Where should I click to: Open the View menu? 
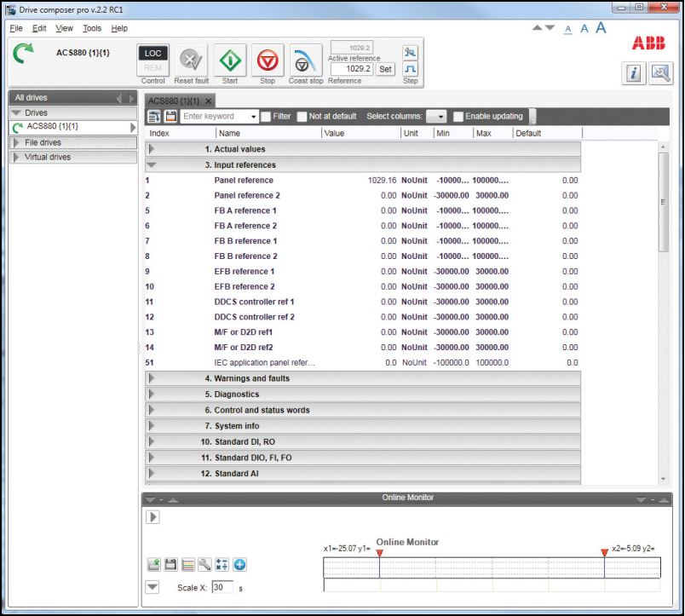[x=64, y=28]
